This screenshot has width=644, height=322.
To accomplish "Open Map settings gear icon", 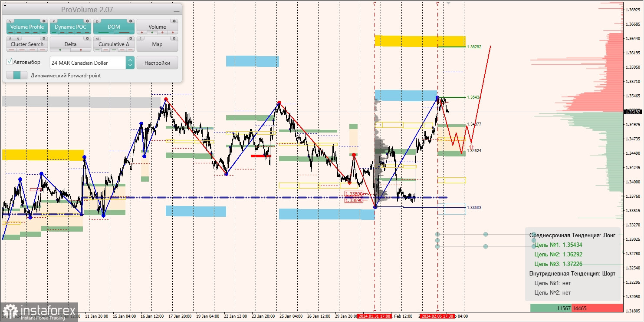I will tap(174, 38).
